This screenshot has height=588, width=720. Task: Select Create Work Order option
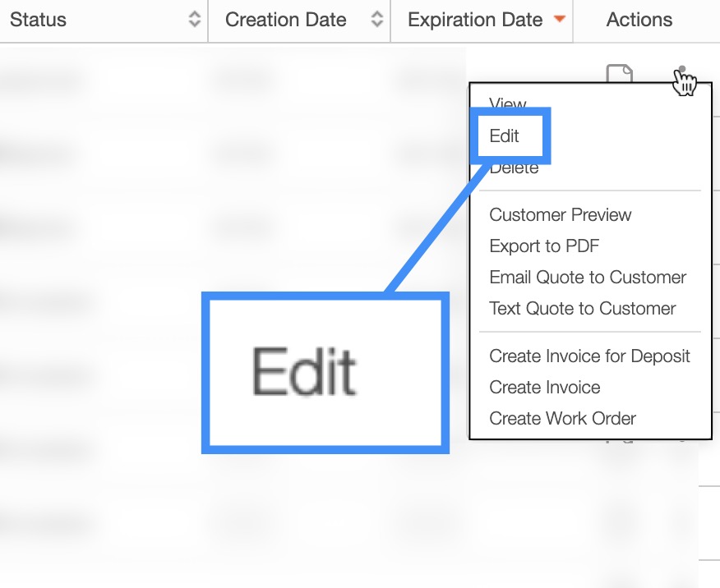pos(562,419)
